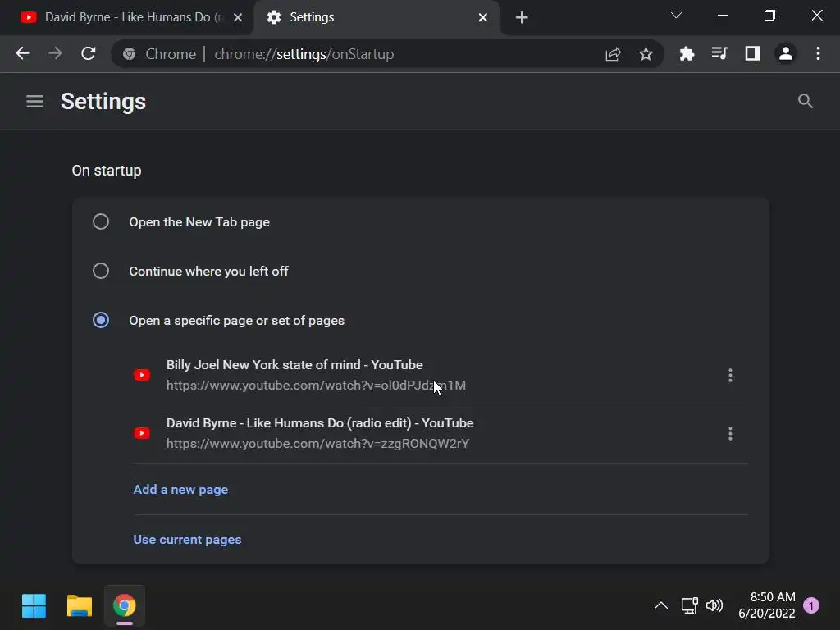The image size is (840, 630).
Task: Open more actions for Billy Joel page
Action: coord(730,375)
